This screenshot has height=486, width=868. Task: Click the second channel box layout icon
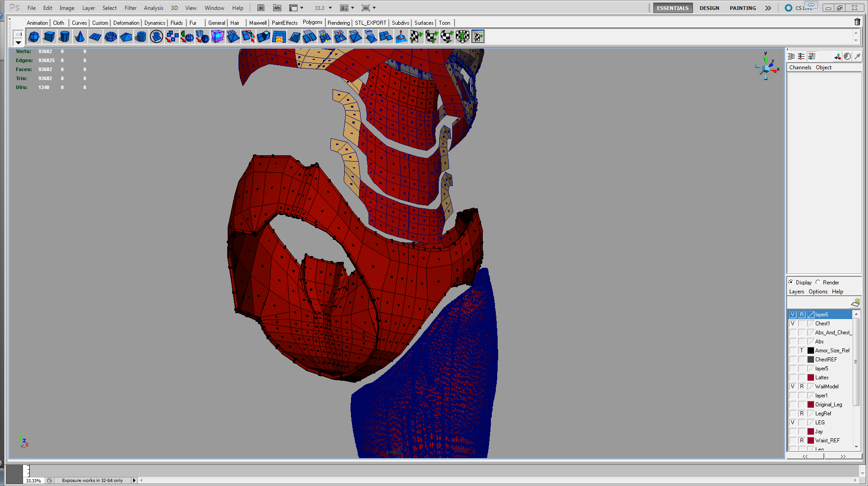(801, 56)
